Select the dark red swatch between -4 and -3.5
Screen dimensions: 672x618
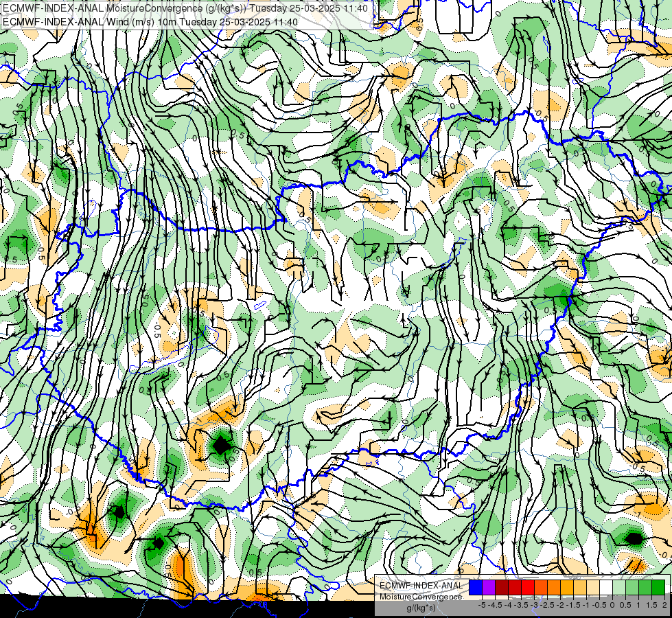tap(515, 587)
